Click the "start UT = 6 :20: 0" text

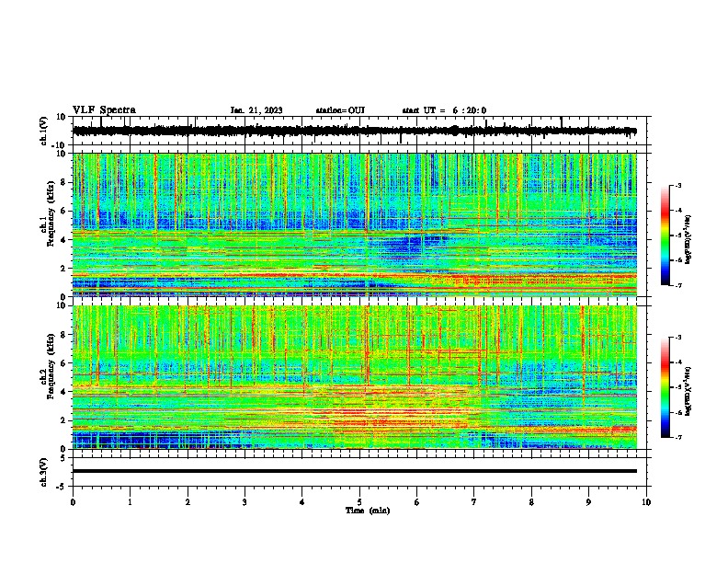point(444,110)
